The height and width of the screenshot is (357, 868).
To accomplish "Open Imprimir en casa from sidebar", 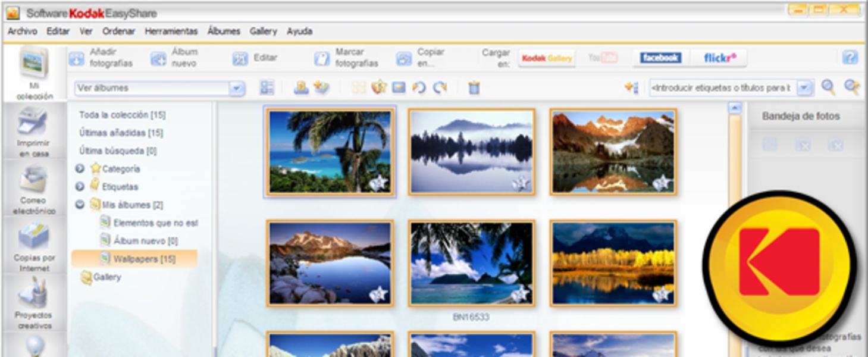I will click(33, 132).
